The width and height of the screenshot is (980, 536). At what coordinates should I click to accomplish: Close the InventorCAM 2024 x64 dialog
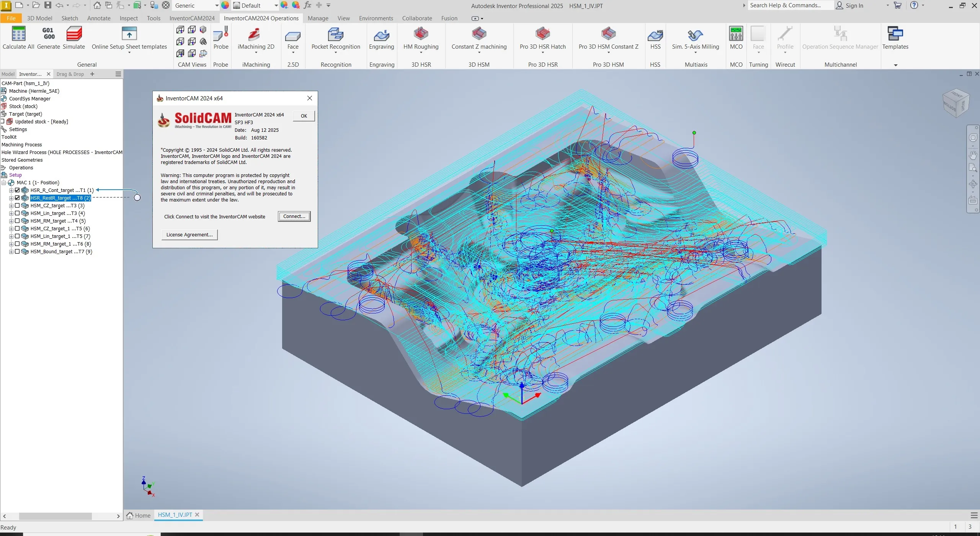click(310, 98)
